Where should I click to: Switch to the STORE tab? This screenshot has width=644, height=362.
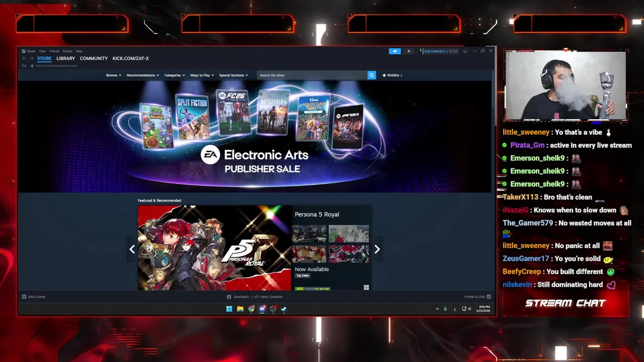[44, 58]
